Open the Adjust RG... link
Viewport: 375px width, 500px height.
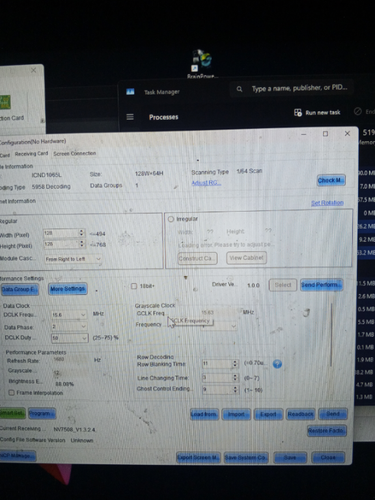[x=206, y=183]
